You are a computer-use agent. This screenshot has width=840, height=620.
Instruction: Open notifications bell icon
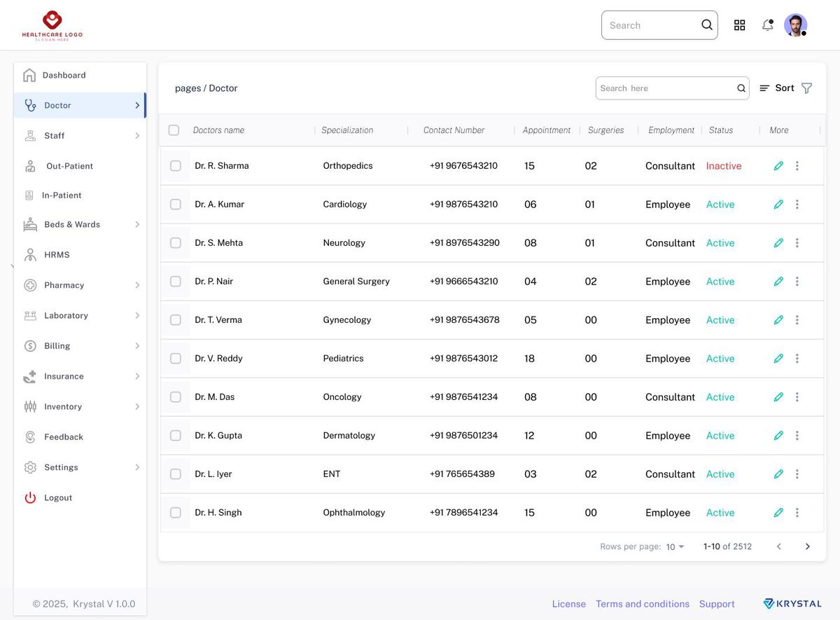tap(768, 25)
